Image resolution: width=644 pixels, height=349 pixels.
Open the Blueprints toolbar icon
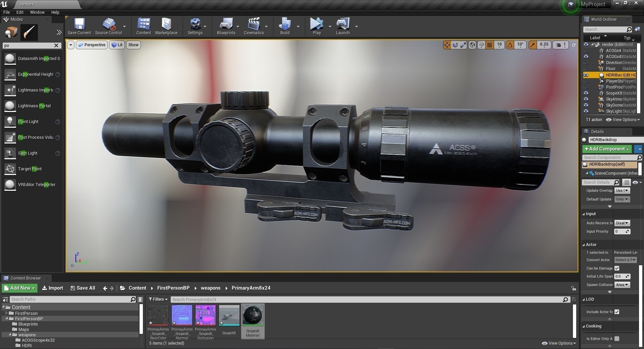coord(226,26)
